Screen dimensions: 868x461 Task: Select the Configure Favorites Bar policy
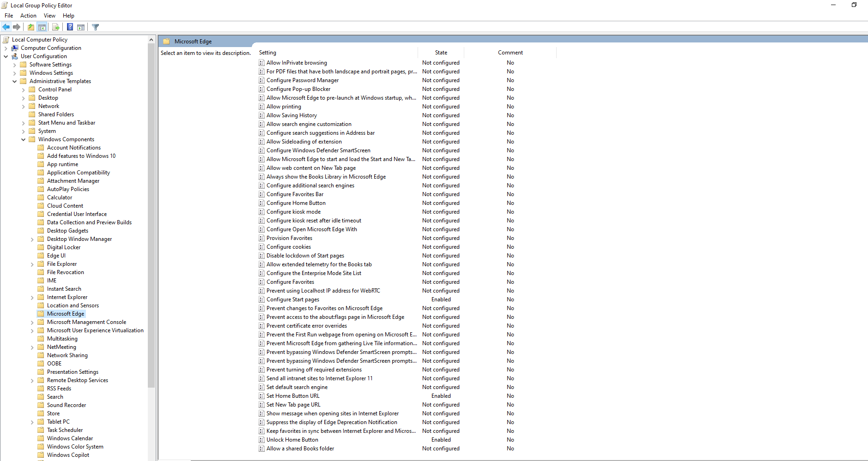pos(295,194)
